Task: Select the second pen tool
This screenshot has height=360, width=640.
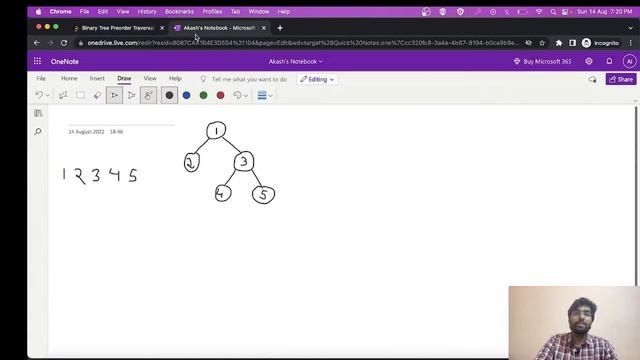Action: (x=131, y=96)
